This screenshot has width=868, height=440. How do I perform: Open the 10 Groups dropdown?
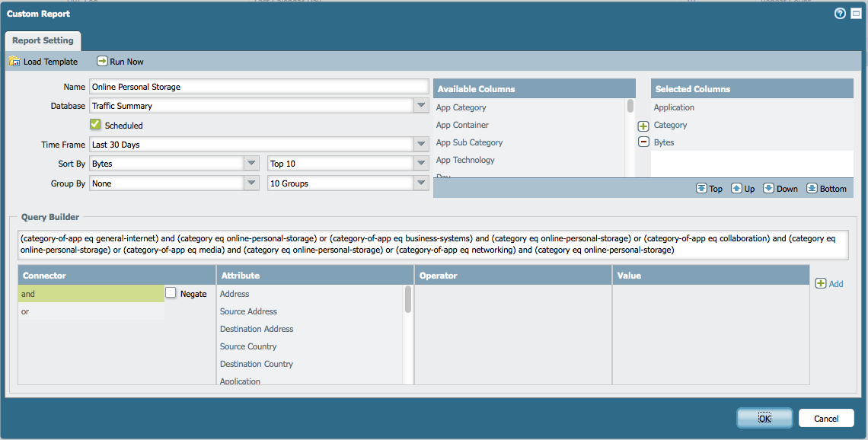tap(421, 183)
